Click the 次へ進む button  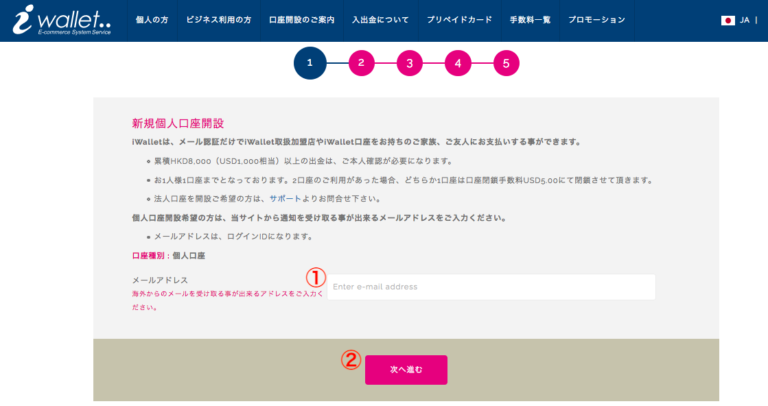(406, 370)
